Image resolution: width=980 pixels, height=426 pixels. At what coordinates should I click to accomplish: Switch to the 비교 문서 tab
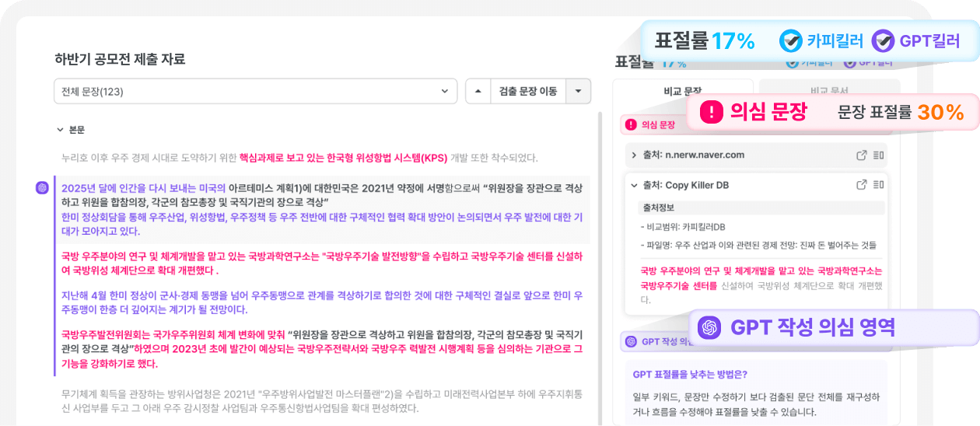828,90
